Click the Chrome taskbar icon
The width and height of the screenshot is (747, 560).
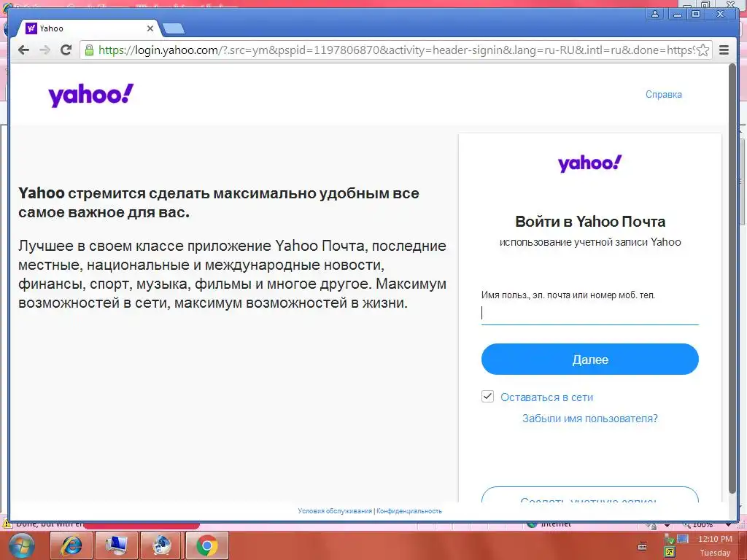click(206, 545)
